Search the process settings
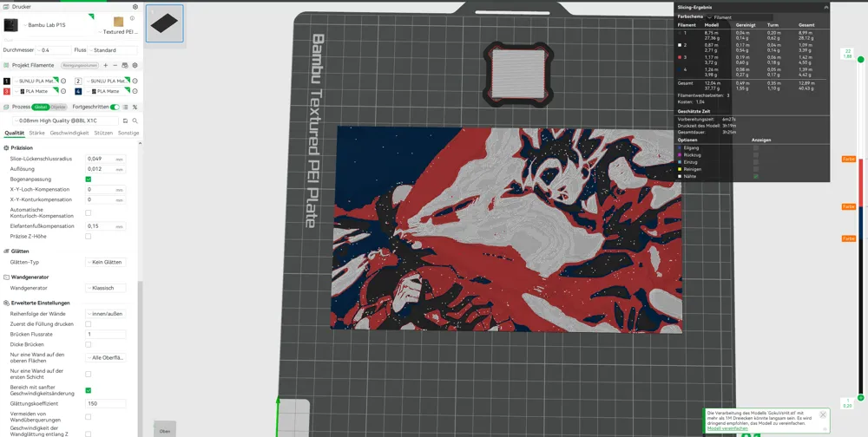Image resolution: width=868 pixels, height=437 pixels. tap(135, 121)
